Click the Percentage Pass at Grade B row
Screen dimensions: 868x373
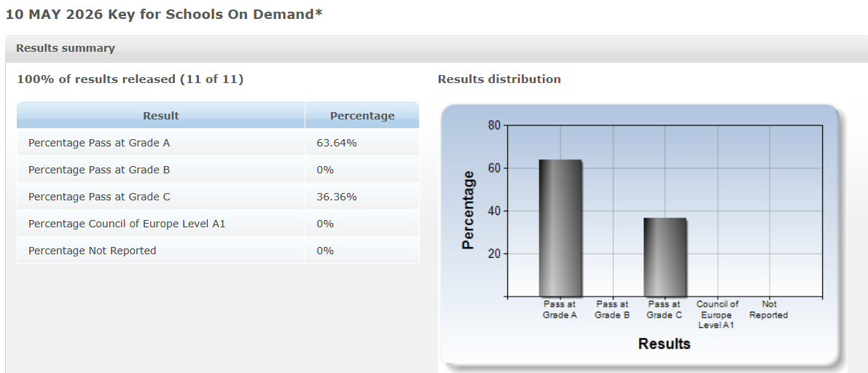tap(218, 170)
